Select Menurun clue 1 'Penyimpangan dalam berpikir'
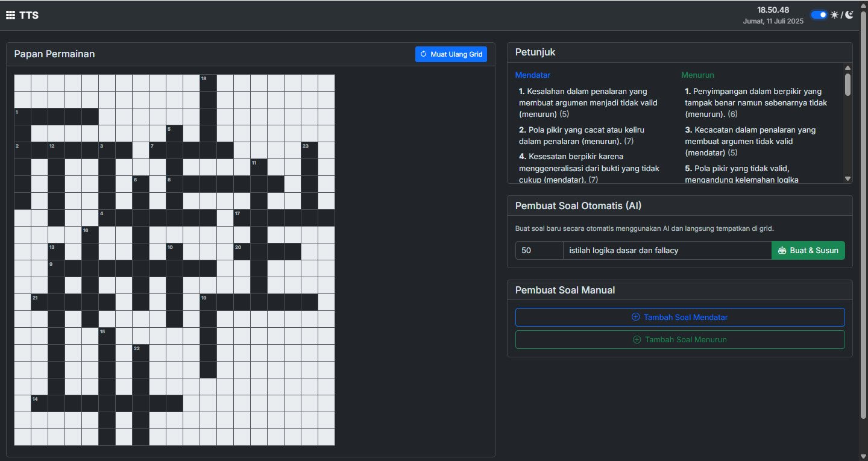 click(x=756, y=102)
